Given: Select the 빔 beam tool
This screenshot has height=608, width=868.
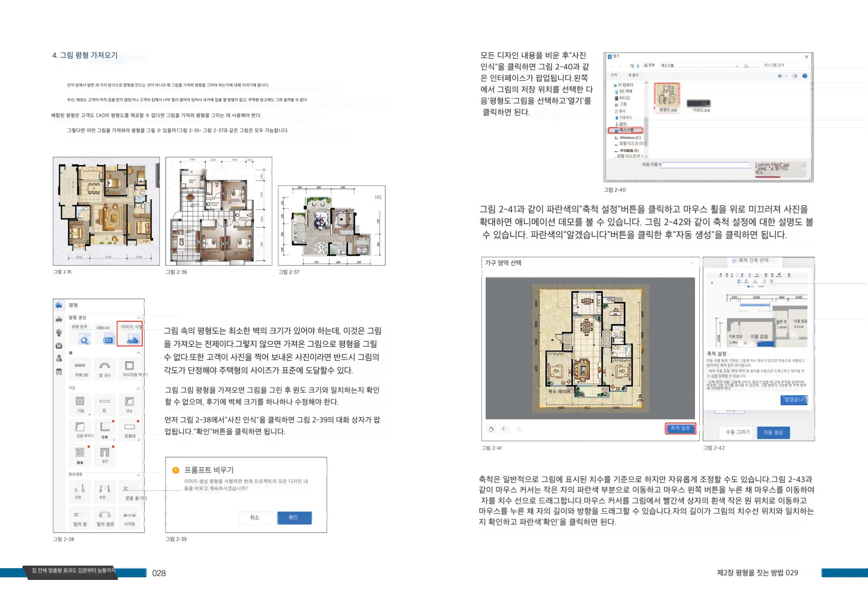Looking at the screenshot, I should [104, 404].
